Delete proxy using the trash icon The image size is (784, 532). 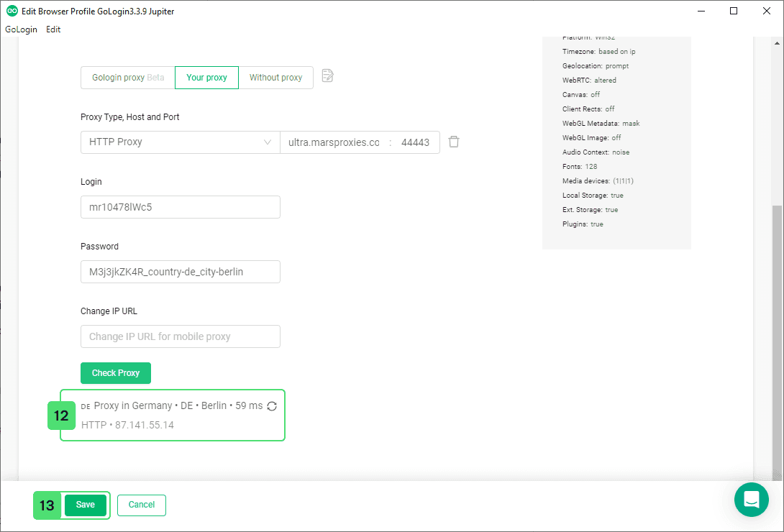(454, 142)
